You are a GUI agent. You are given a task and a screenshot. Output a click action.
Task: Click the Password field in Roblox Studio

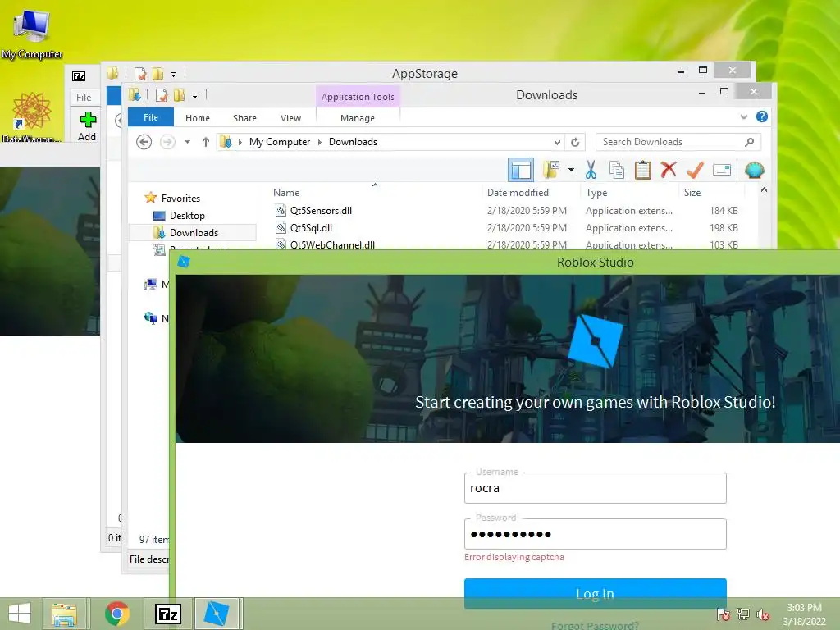tap(596, 534)
